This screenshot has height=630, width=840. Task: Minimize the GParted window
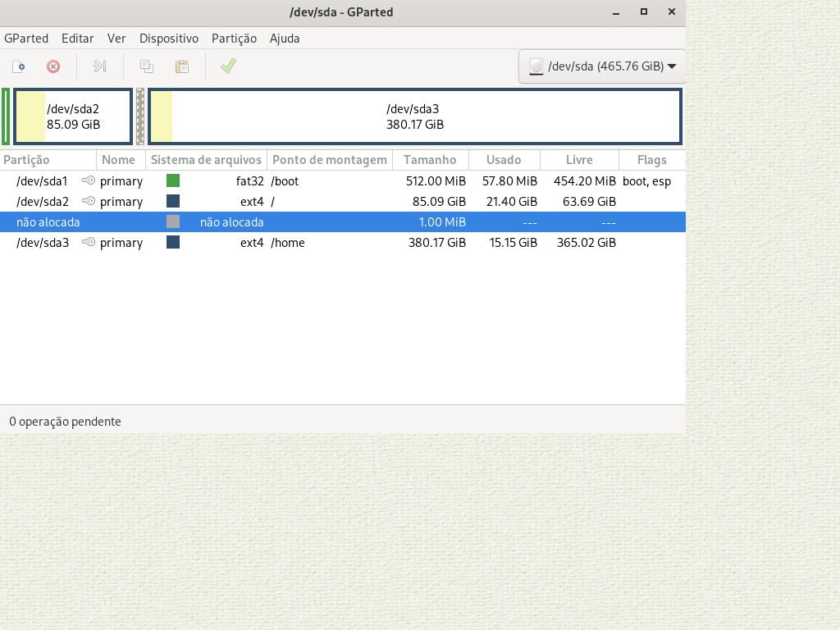(616, 12)
